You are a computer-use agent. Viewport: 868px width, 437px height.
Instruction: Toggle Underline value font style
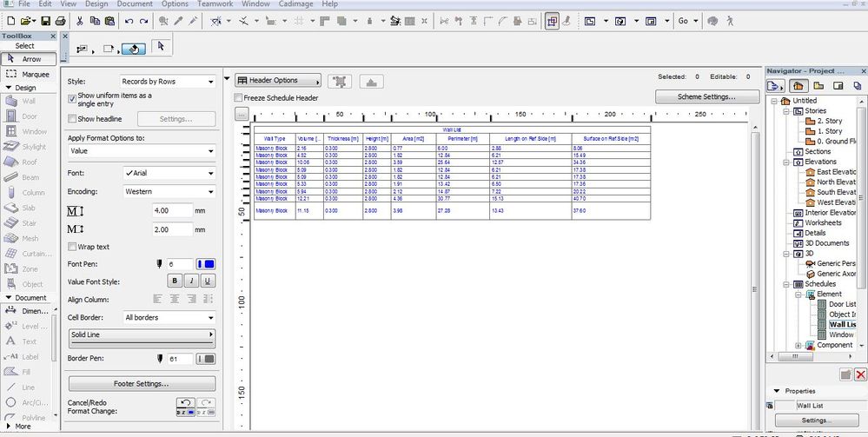[x=208, y=281]
